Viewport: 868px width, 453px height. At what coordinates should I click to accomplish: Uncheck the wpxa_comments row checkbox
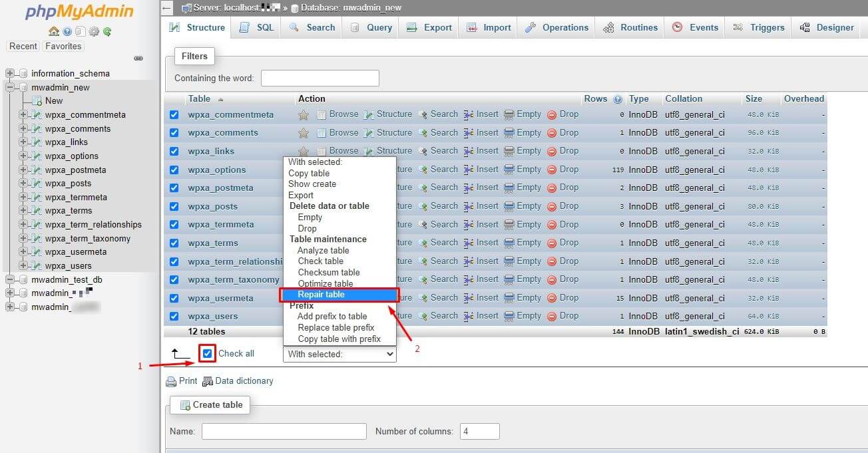(x=174, y=133)
